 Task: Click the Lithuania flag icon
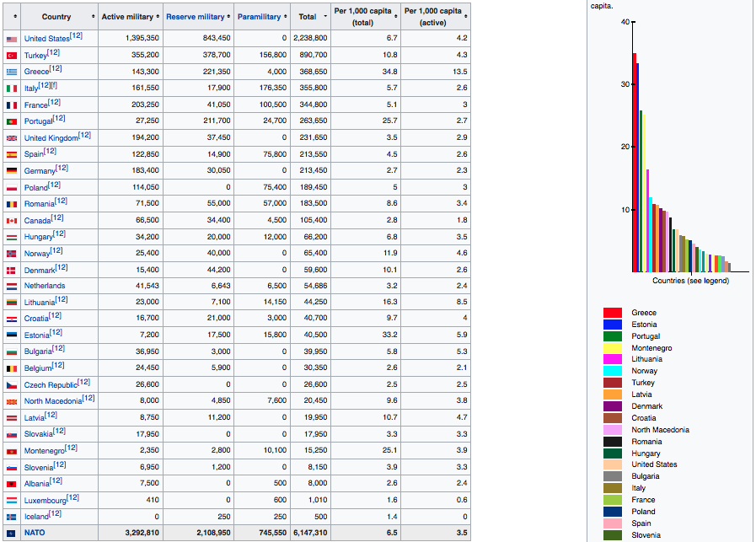click(x=12, y=303)
